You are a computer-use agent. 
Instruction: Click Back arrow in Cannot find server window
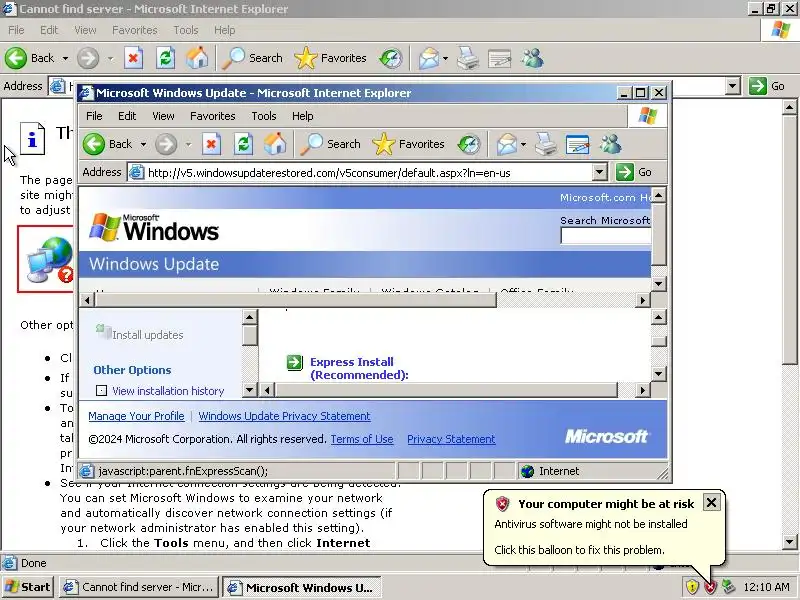pyautogui.click(x=16, y=58)
